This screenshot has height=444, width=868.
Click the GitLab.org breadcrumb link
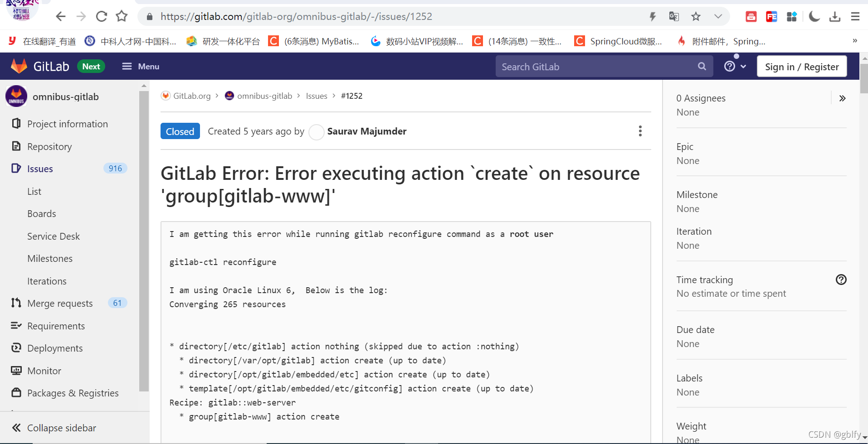(x=192, y=96)
